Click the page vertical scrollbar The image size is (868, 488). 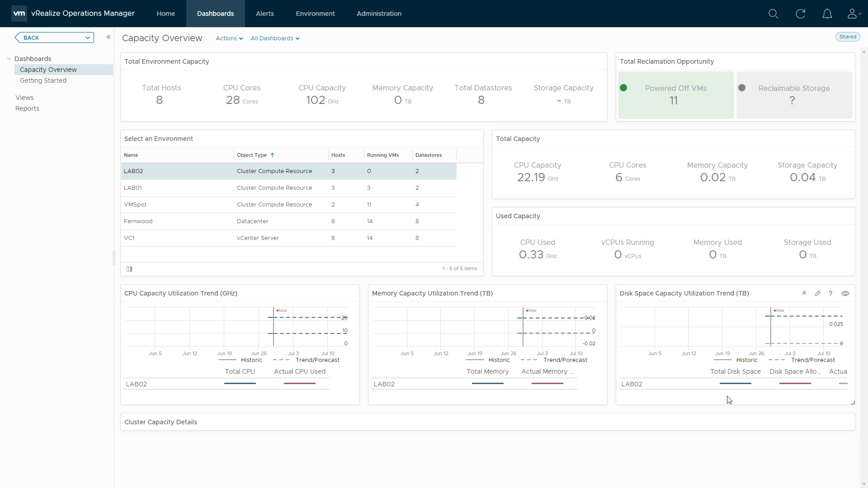pos(864,267)
